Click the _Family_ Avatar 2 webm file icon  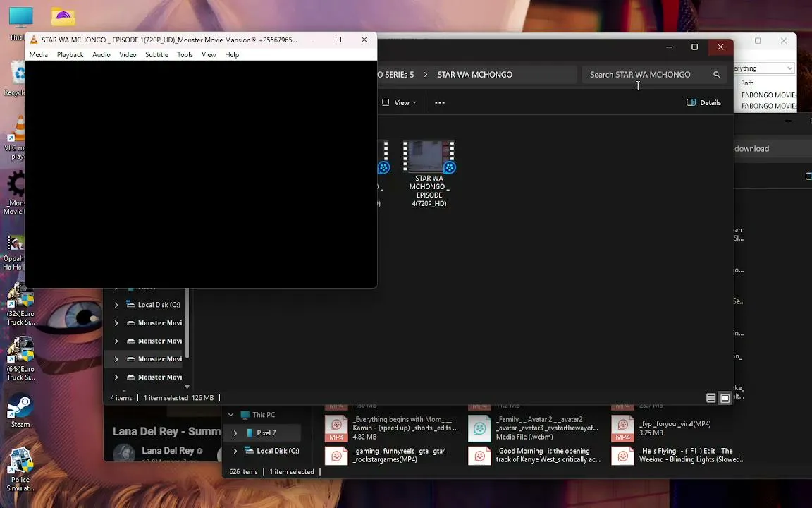[x=479, y=428]
